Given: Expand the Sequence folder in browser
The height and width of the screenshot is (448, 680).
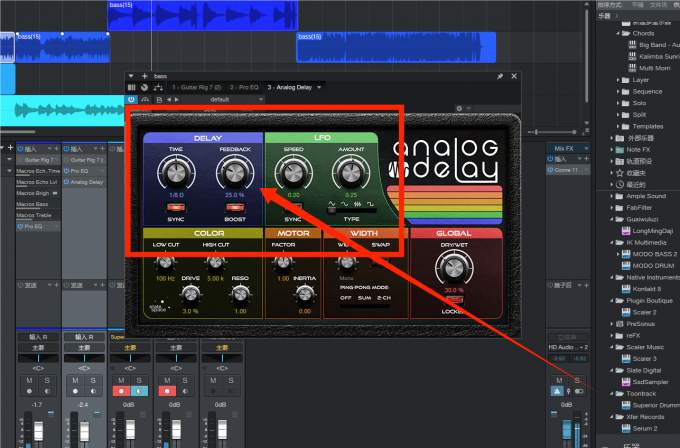Looking at the screenshot, I should [x=618, y=92].
